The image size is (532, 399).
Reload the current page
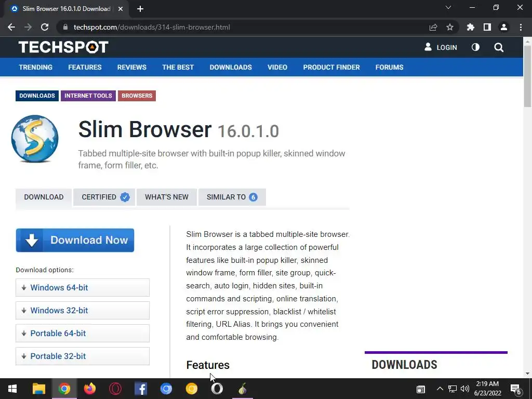[45, 27]
